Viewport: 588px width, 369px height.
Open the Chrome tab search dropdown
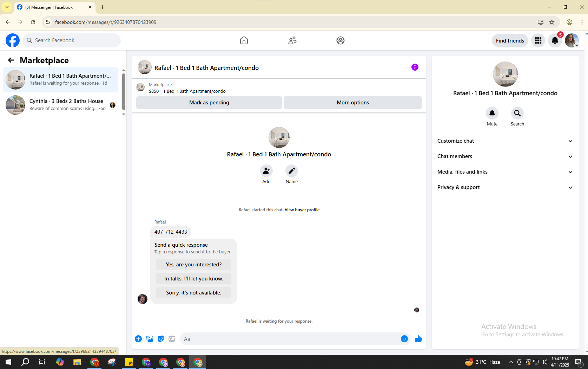[x=7, y=7]
